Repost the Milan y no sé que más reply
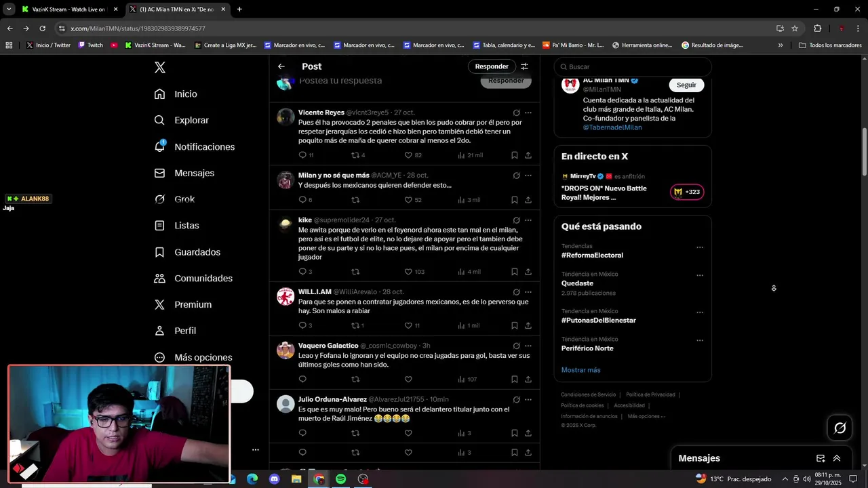Screen dimensions: 868x488 click(x=355, y=200)
